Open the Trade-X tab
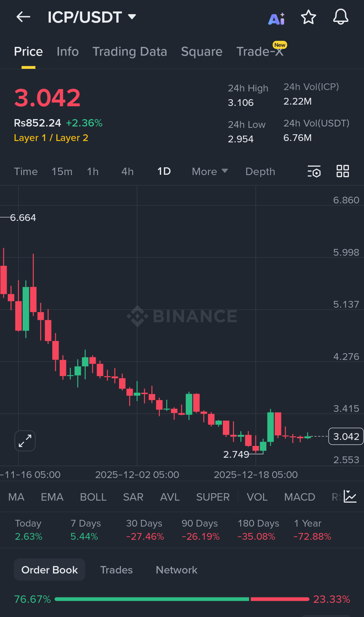 (260, 52)
